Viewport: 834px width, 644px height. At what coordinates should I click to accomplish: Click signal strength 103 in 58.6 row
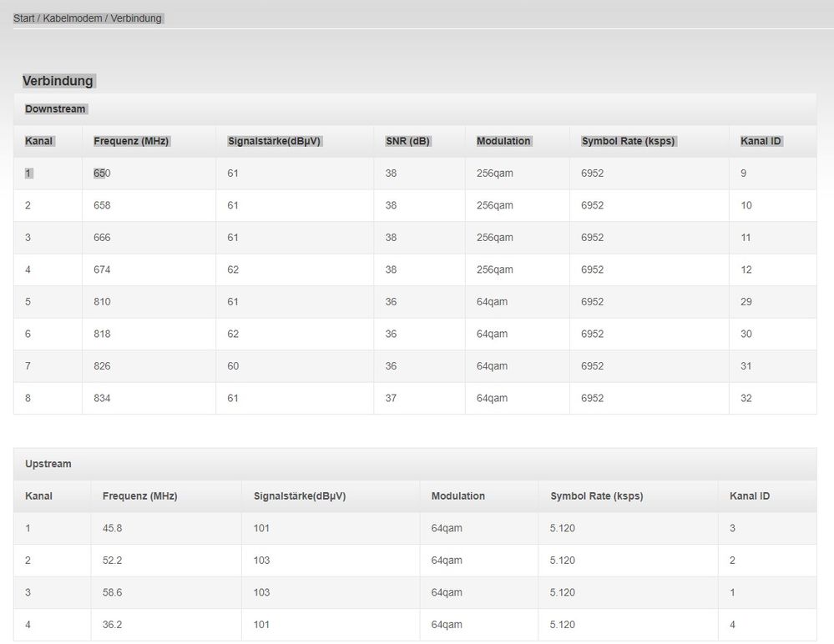(261, 593)
